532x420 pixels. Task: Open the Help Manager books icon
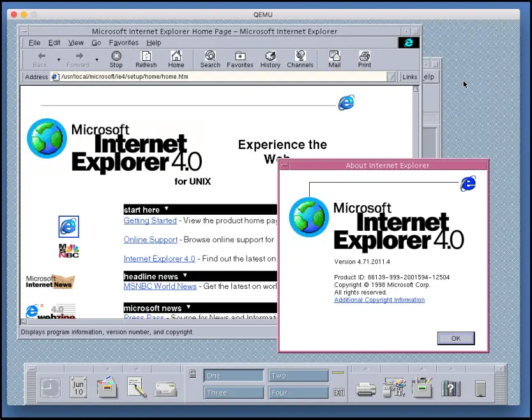pos(451,389)
